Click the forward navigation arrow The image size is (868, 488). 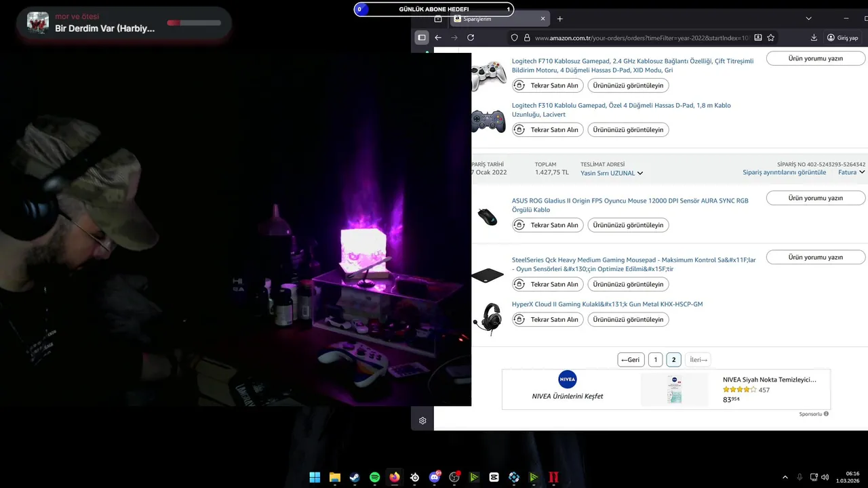454,37
